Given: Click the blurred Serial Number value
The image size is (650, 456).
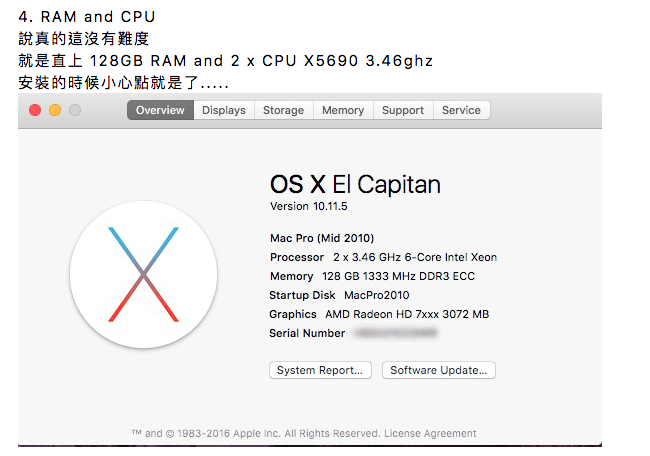Looking at the screenshot, I should pyautogui.click(x=395, y=333).
